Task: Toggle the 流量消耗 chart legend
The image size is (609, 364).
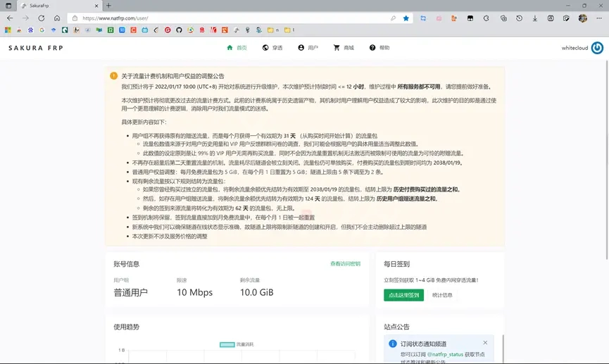Action: point(237,344)
